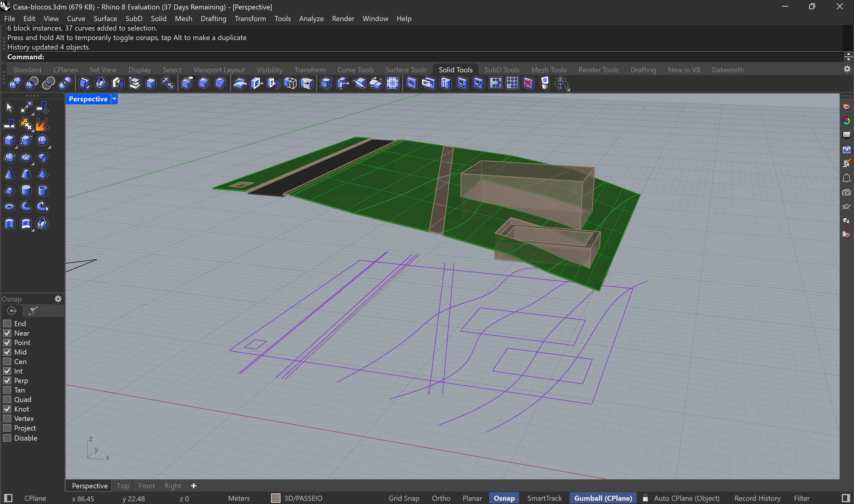854x504 pixels.
Task: Click Record History in the status bar
Action: pyautogui.click(x=757, y=498)
